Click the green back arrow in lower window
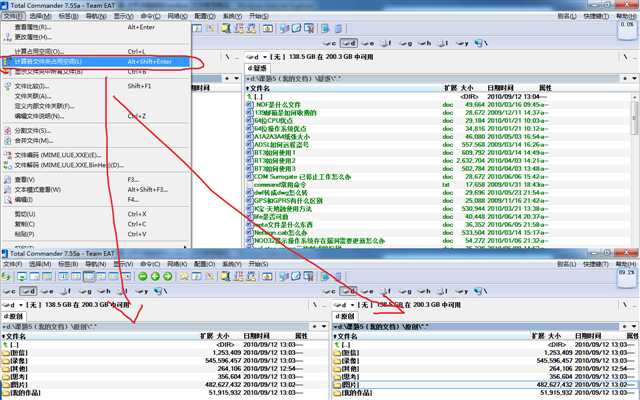The image size is (640, 400). [142, 277]
